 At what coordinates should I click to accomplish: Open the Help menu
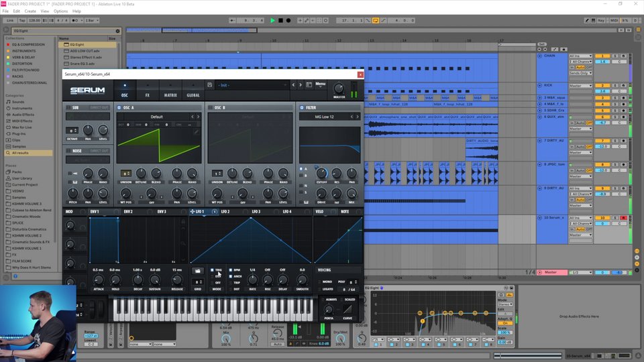[x=76, y=11]
